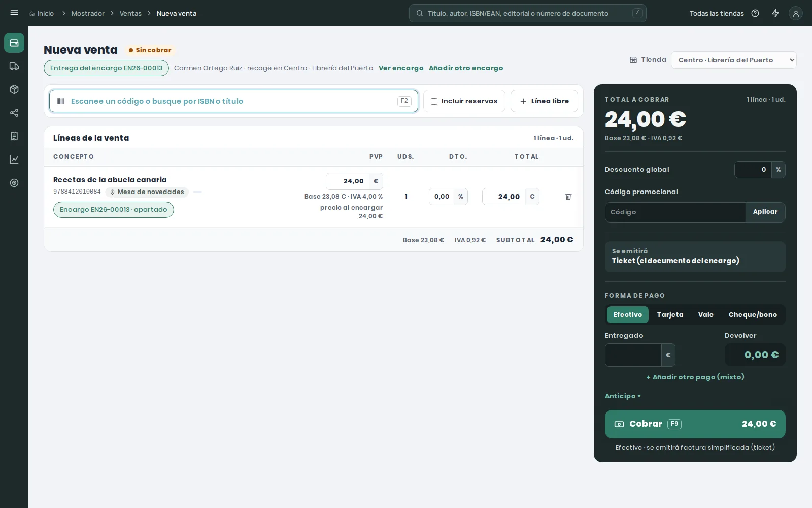Select Tarjeta payment method

670,315
